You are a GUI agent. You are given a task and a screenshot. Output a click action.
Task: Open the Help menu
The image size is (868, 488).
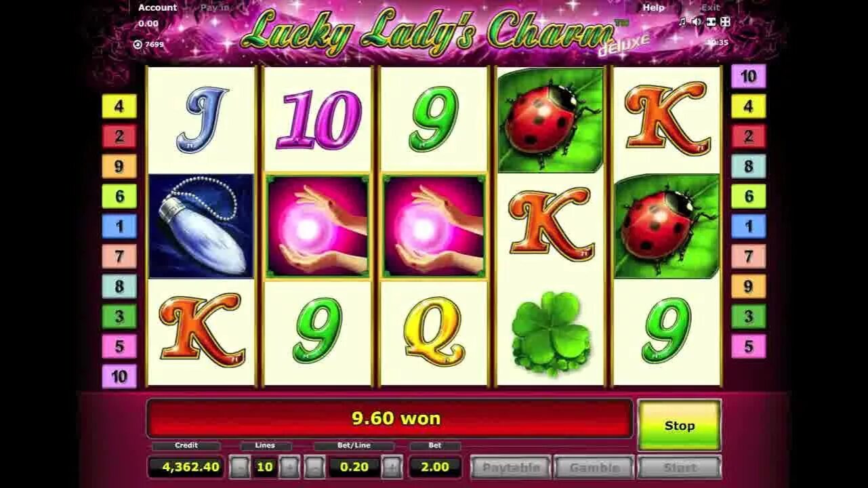653,7
